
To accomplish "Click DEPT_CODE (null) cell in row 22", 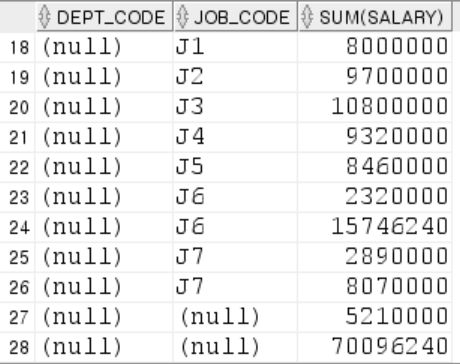I will point(104,167).
